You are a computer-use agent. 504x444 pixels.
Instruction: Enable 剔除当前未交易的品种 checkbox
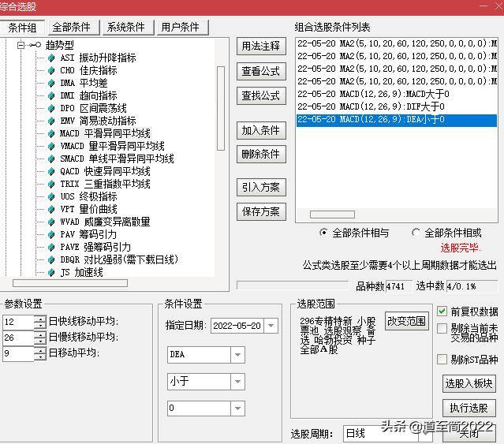[x=442, y=328]
